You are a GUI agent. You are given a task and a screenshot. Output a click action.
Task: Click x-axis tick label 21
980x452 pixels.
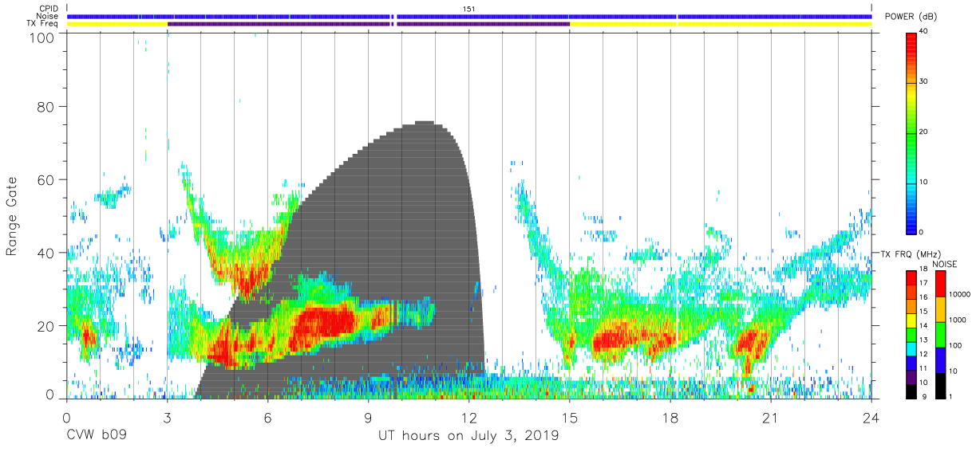point(771,417)
